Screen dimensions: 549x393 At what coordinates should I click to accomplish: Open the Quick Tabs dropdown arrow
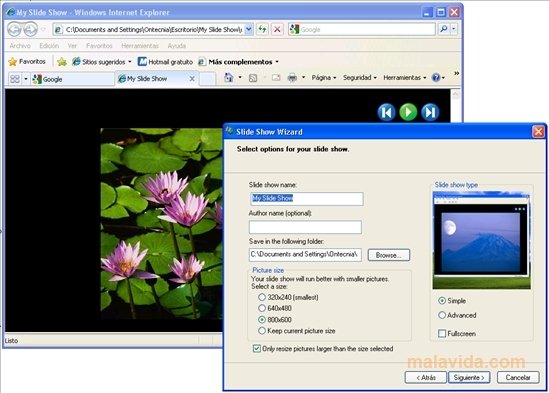click(26, 79)
